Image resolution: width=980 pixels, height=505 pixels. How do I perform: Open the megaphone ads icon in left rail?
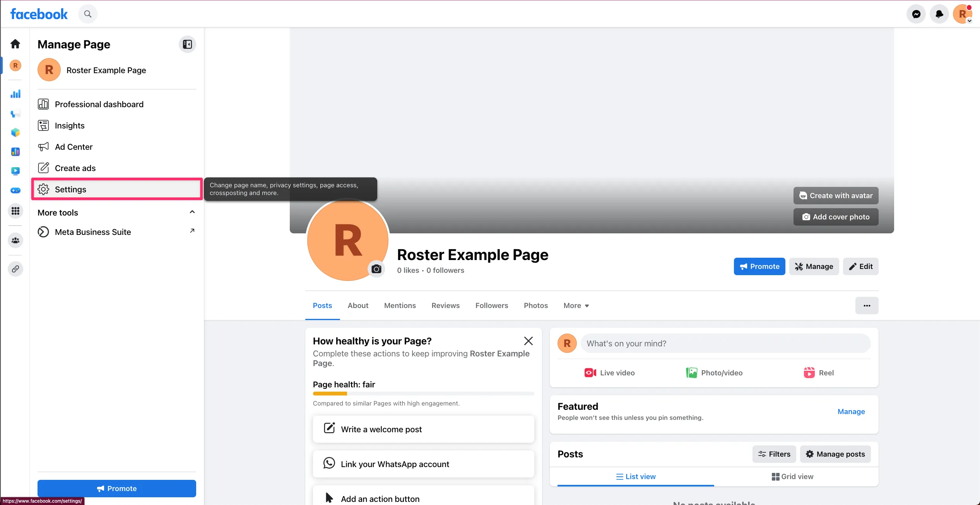(15, 114)
